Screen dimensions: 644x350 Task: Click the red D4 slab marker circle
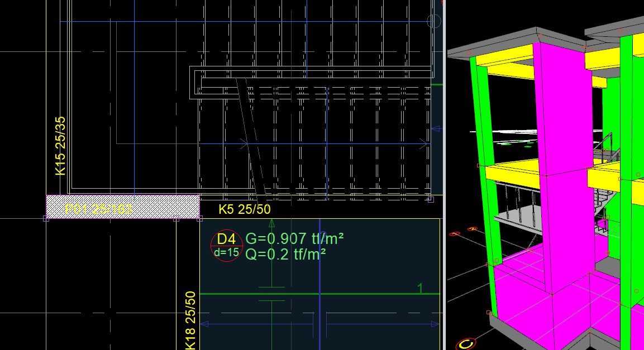click(227, 245)
